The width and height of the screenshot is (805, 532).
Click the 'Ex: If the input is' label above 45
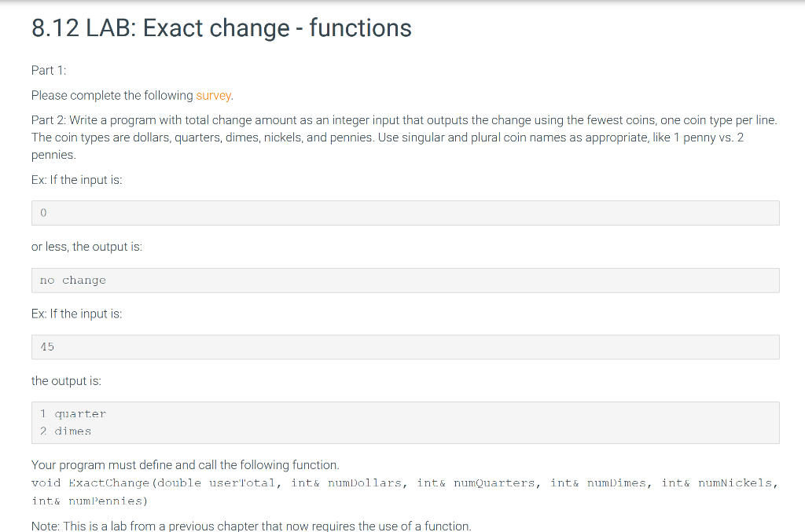[x=76, y=314]
